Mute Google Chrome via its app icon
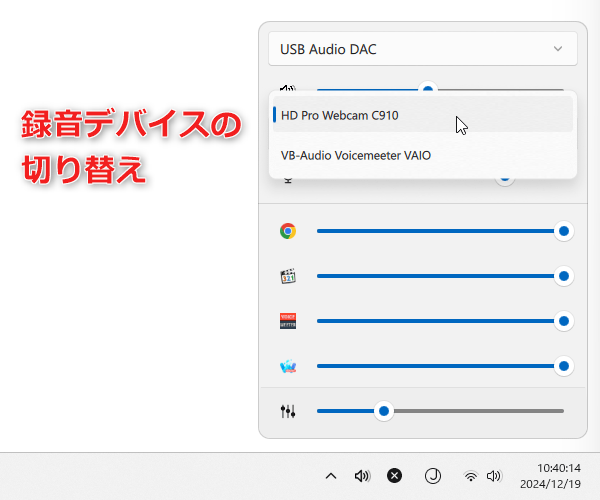The height and width of the screenshot is (500, 600). (x=288, y=231)
